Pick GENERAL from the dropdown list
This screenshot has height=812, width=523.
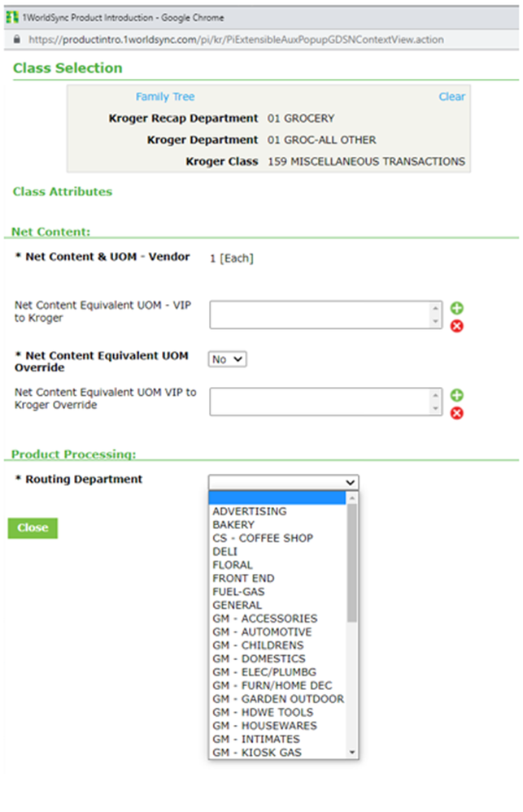click(x=277, y=605)
